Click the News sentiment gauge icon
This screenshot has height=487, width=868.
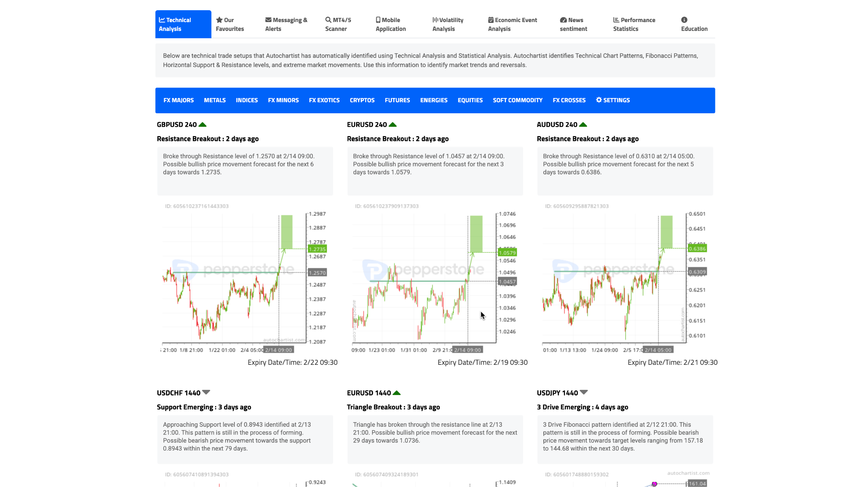click(x=563, y=20)
